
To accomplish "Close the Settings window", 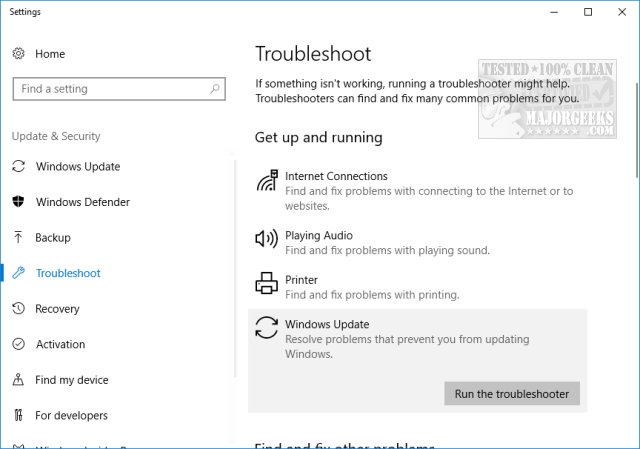I will pos(622,12).
